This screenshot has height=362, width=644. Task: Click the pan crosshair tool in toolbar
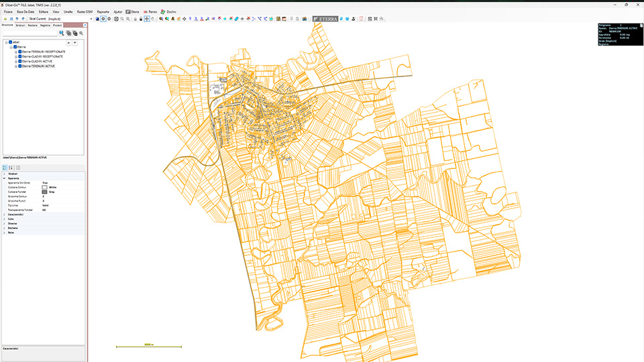[147, 19]
